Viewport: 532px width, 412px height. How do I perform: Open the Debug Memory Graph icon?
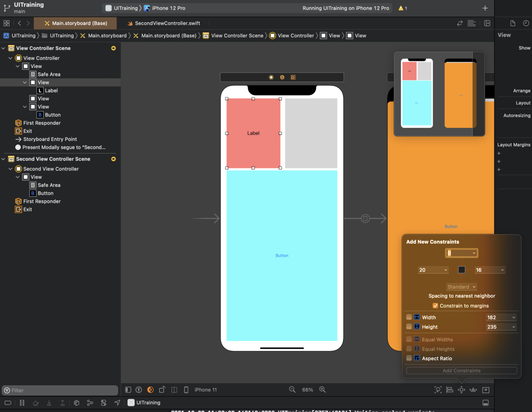click(x=90, y=403)
